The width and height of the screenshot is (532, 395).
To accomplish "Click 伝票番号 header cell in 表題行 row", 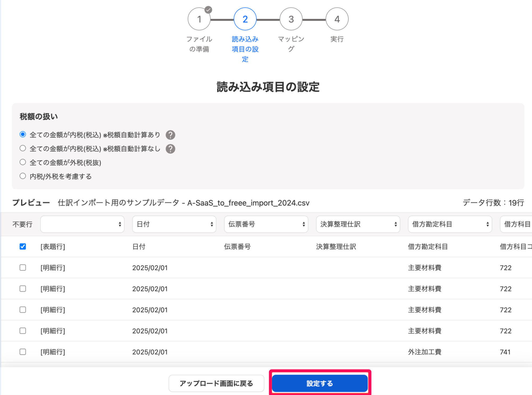I will pyautogui.click(x=237, y=247).
